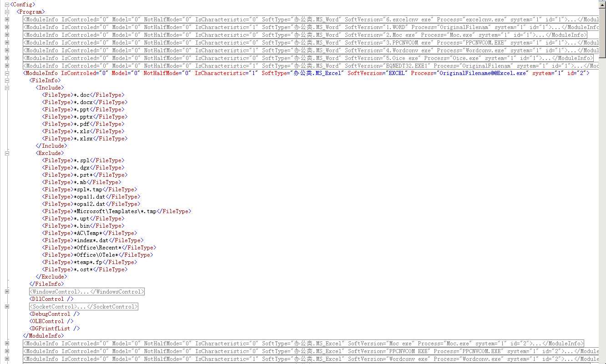The image size is (606, 364).
Task: Click the opening Program tag text
Action: pyautogui.click(x=30, y=12)
